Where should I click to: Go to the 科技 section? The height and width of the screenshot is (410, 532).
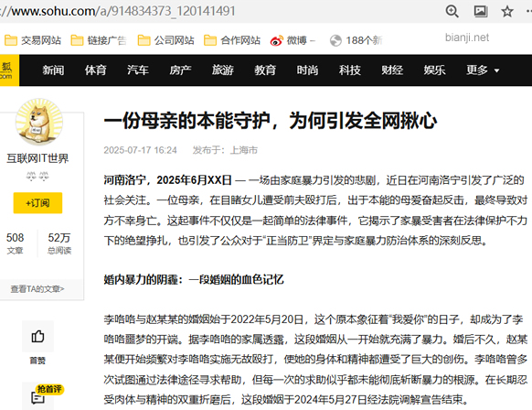point(349,70)
